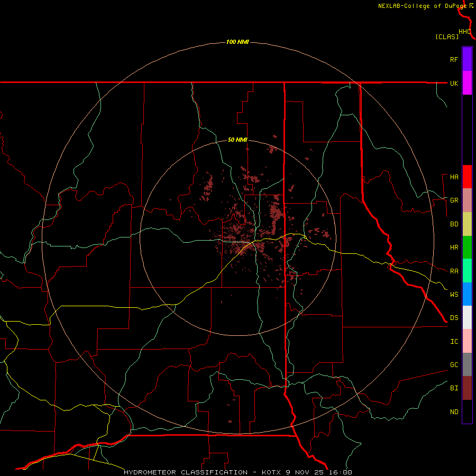
Task: Click the IC legend label
Action: coord(454,342)
